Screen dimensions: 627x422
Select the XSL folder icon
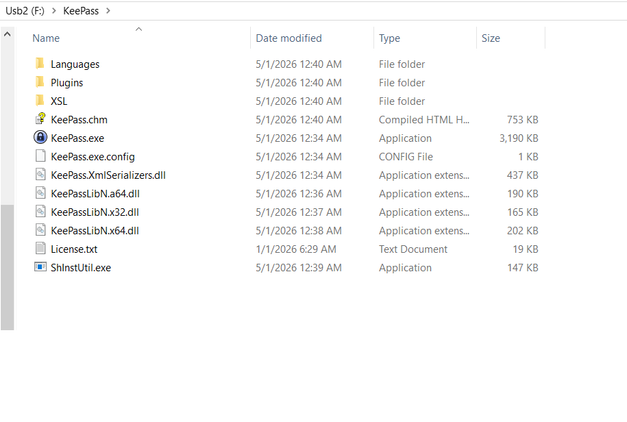[x=40, y=100]
